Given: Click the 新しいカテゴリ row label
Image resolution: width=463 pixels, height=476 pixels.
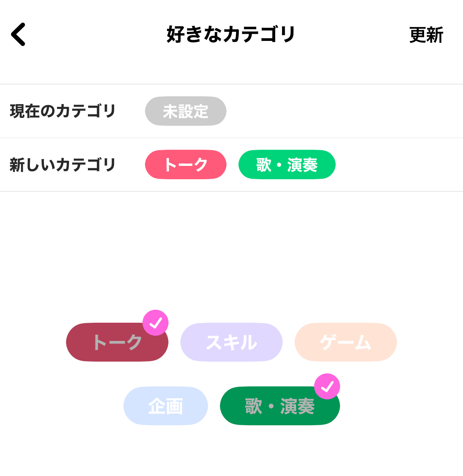Looking at the screenshot, I should tap(63, 165).
